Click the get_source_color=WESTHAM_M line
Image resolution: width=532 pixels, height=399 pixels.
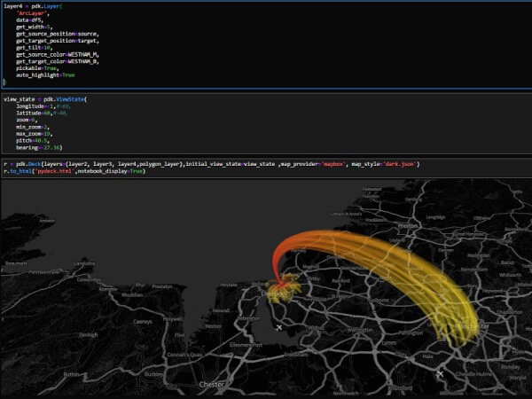point(58,54)
